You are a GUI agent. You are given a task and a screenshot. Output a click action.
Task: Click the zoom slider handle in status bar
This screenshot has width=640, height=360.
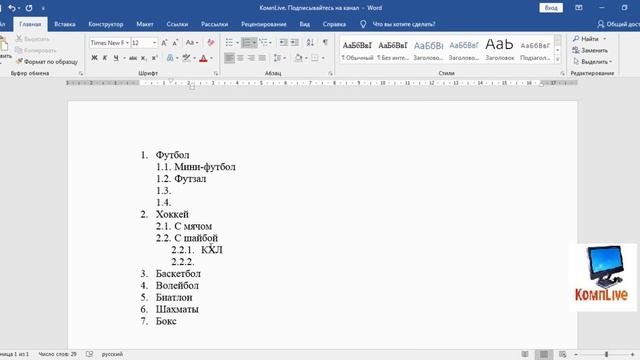[x=607, y=354]
